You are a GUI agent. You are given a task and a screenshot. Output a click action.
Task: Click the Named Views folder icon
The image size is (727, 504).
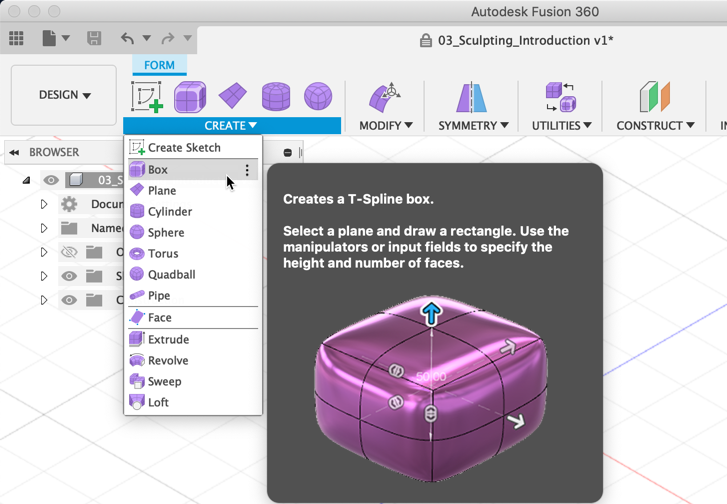[69, 228]
